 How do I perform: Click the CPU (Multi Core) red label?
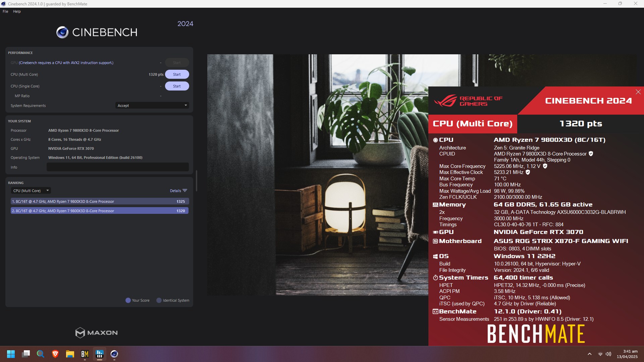click(473, 124)
